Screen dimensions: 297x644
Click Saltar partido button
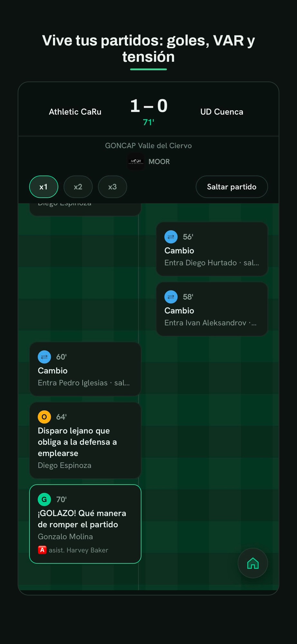point(232,187)
